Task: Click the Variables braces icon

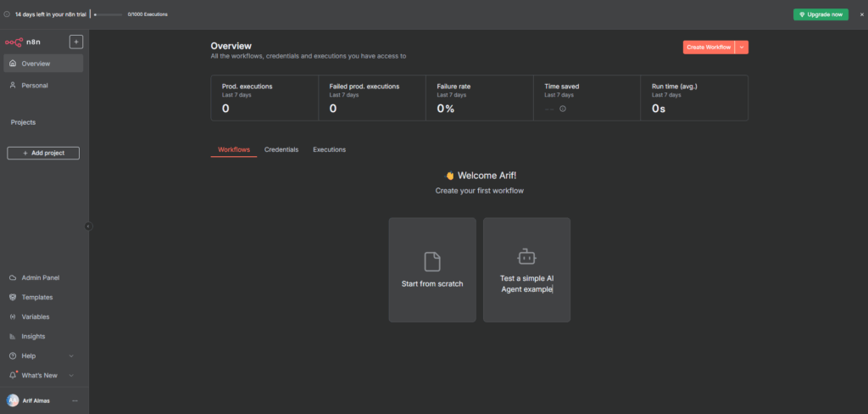Action: tap(13, 317)
